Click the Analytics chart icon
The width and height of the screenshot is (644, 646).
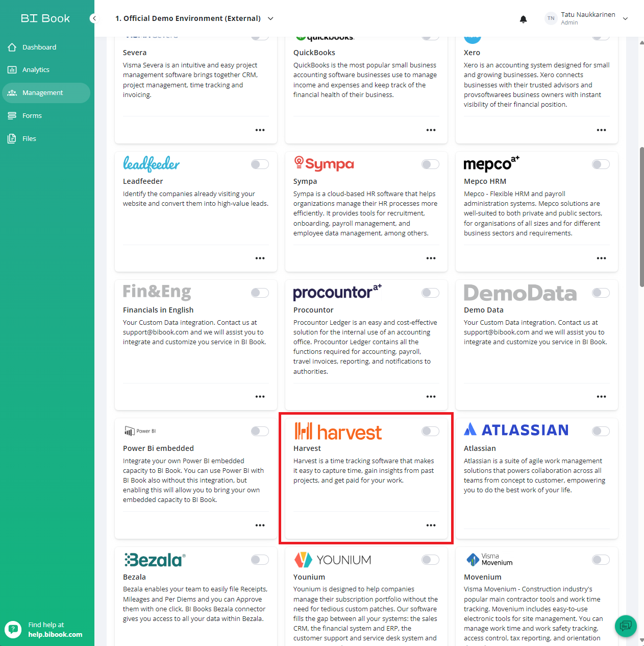point(12,69)
